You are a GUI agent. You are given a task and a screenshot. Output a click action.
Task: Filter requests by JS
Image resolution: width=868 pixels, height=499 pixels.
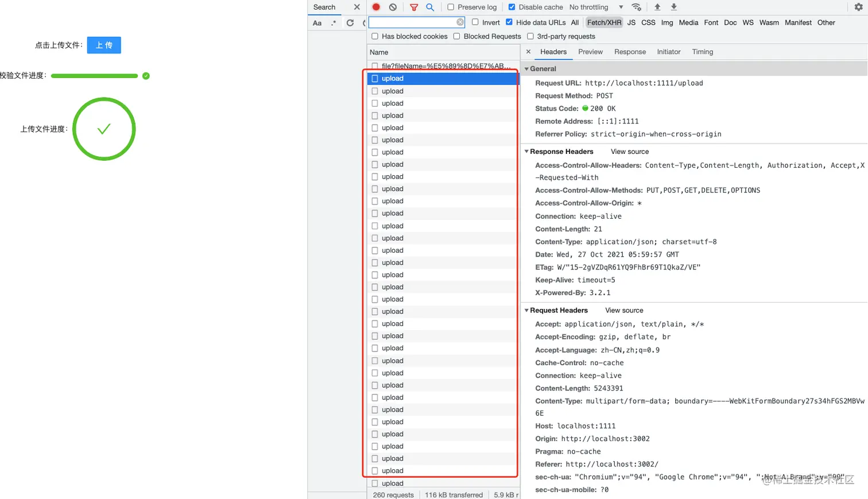[x=631, y=22]
